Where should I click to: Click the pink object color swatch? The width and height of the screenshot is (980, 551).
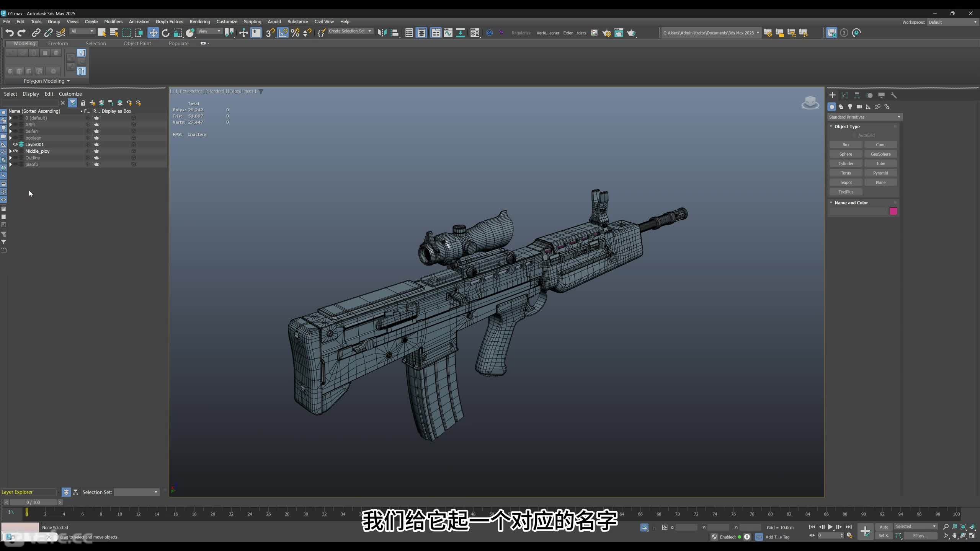point(893,211)
